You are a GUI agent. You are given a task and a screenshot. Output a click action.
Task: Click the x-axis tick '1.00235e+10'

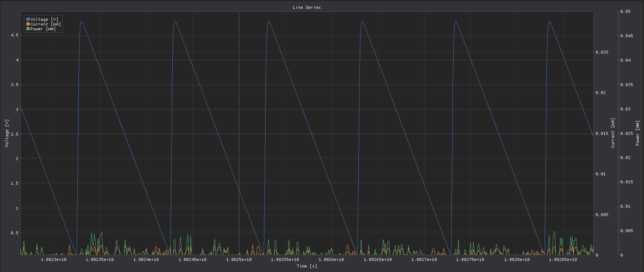point(100,259)
